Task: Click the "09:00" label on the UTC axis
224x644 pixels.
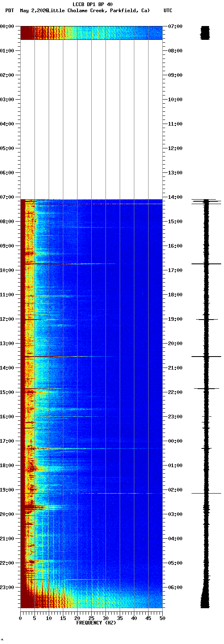Action: coord(175,75)
